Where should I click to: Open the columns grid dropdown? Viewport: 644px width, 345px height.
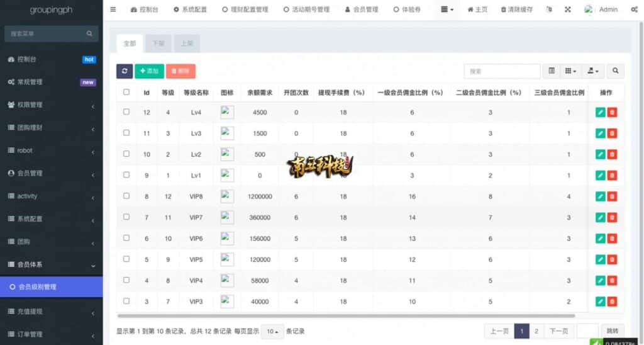[x=570, y=71]
